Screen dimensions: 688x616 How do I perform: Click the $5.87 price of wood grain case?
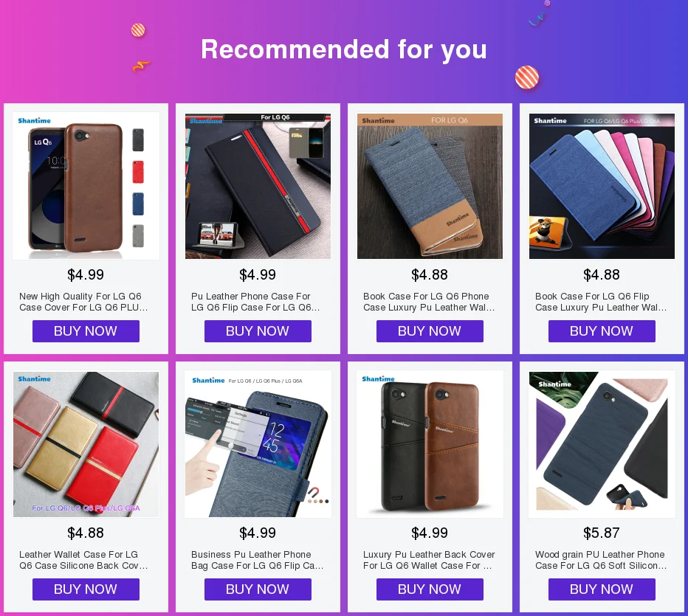[602, 533]
